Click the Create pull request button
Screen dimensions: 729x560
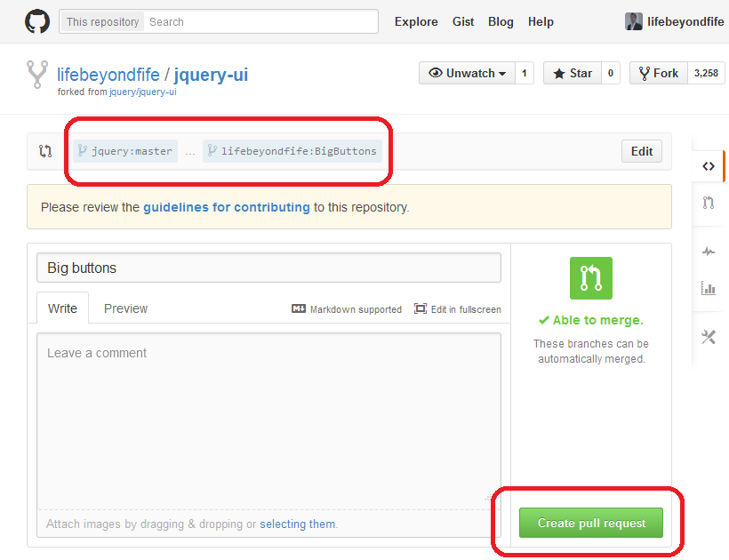click(x=591, y=523)
